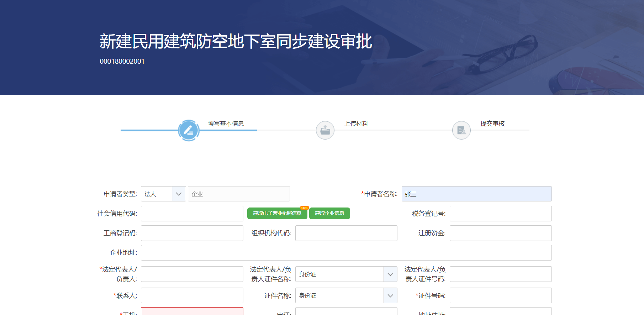Image resolution: width=644 pixels, height=315 pixels.
Task: Click the 社会信用代码 input field
Action: click(192, 214)
